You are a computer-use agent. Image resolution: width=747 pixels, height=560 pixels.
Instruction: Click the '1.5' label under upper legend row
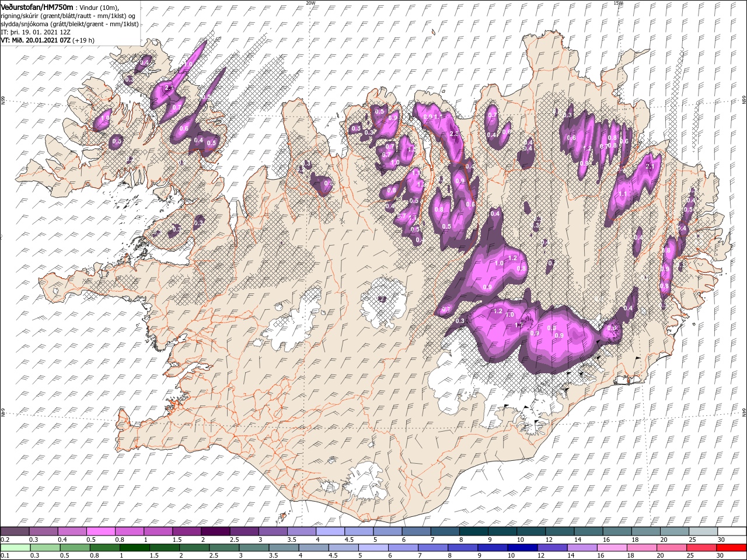pos(177,540)
